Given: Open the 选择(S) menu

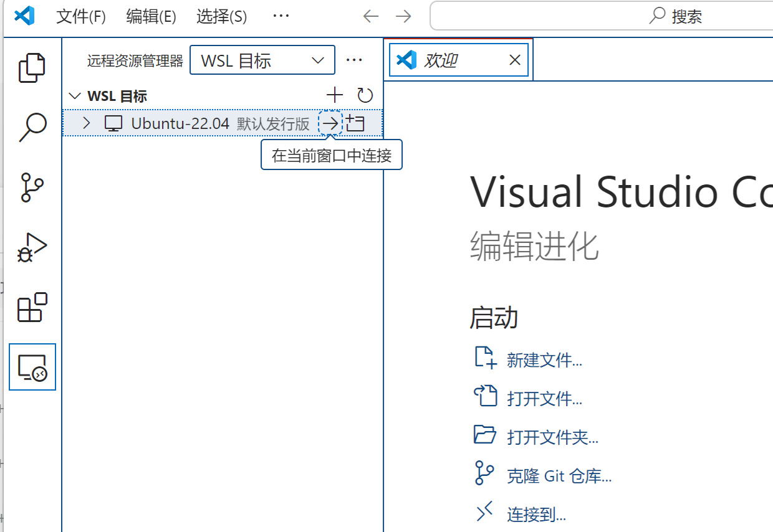Looking at the screenshot, I should [221, 16].
